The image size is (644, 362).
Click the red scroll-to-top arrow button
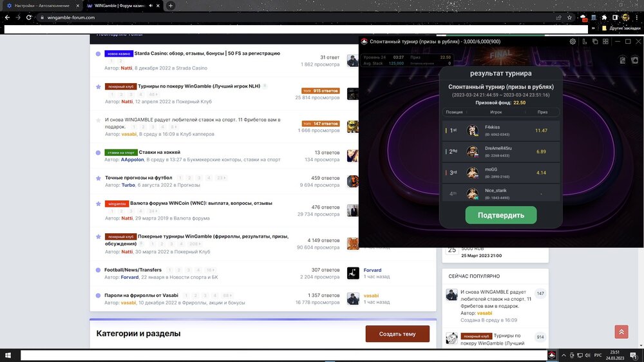click(621, 332)
